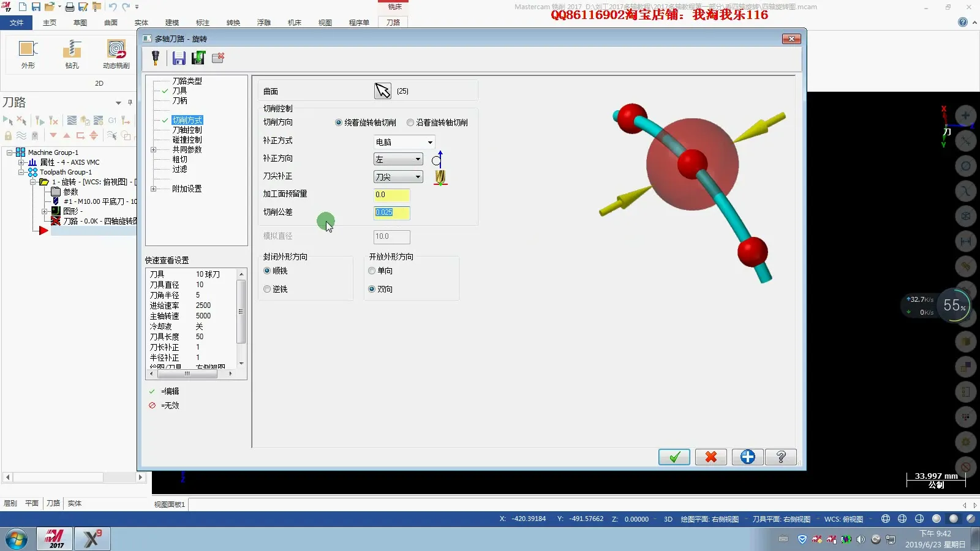Expand the 共同参数 tree node

click(154, 149)
